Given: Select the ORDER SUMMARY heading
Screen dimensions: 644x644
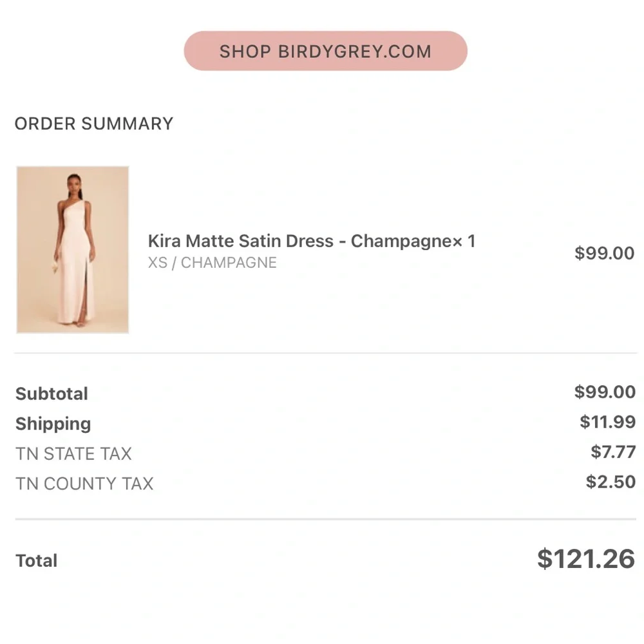Looking at the screenshot, I should point(94,124).
